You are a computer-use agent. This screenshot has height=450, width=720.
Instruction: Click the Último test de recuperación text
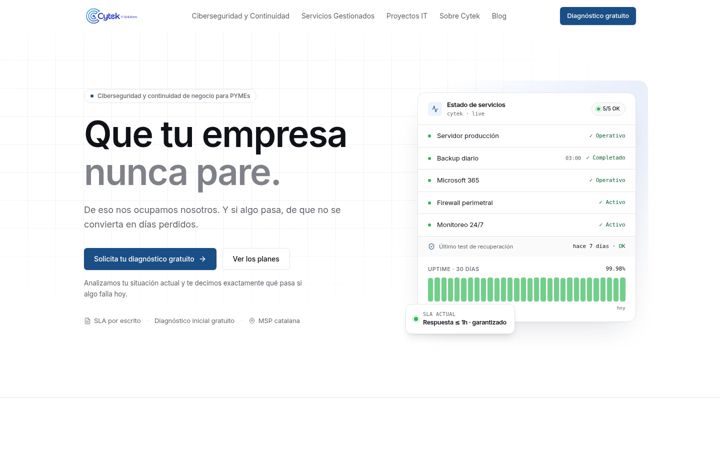point(475,247)
